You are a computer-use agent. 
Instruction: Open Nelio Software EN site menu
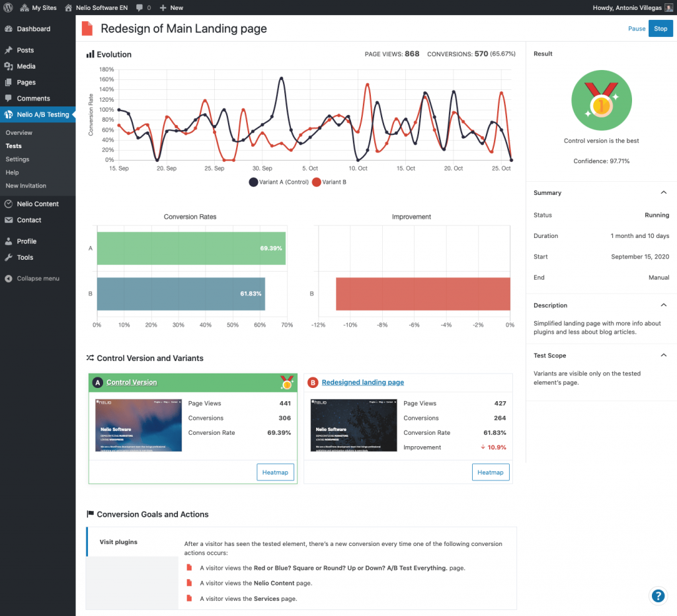coord(97,7)
